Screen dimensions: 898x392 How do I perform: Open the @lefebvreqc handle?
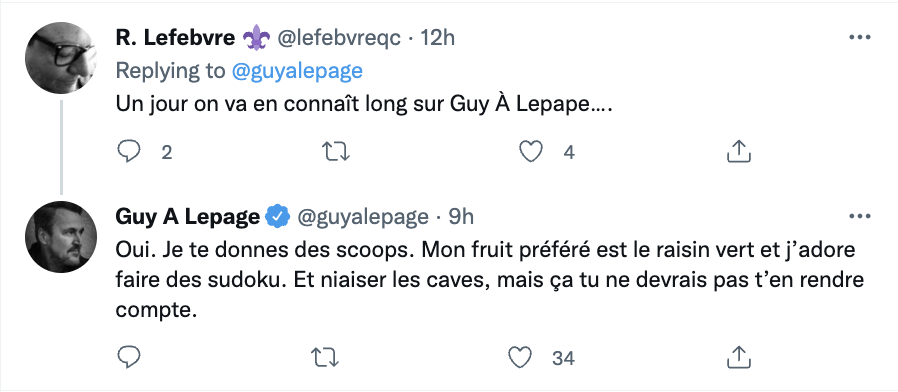[x=339, y=38]
